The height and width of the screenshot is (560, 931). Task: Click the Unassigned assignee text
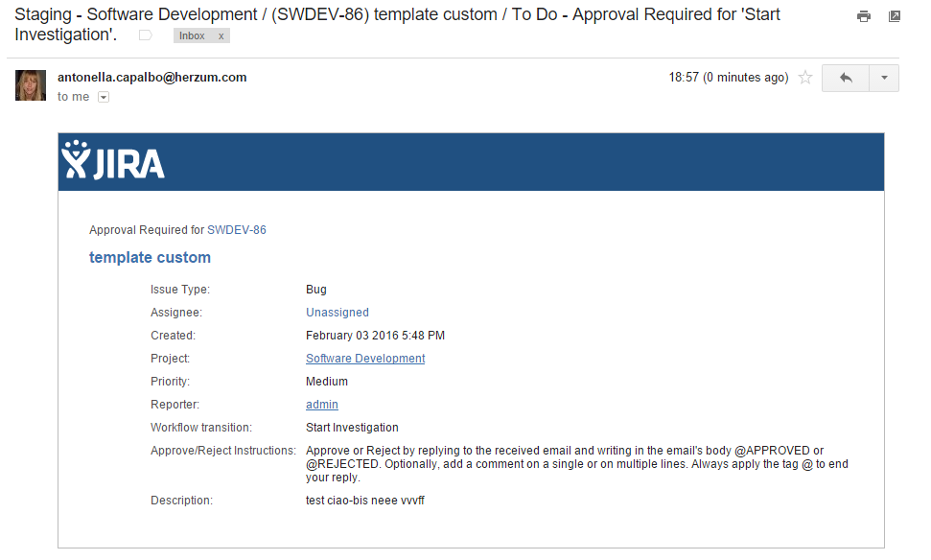(337, 313)
